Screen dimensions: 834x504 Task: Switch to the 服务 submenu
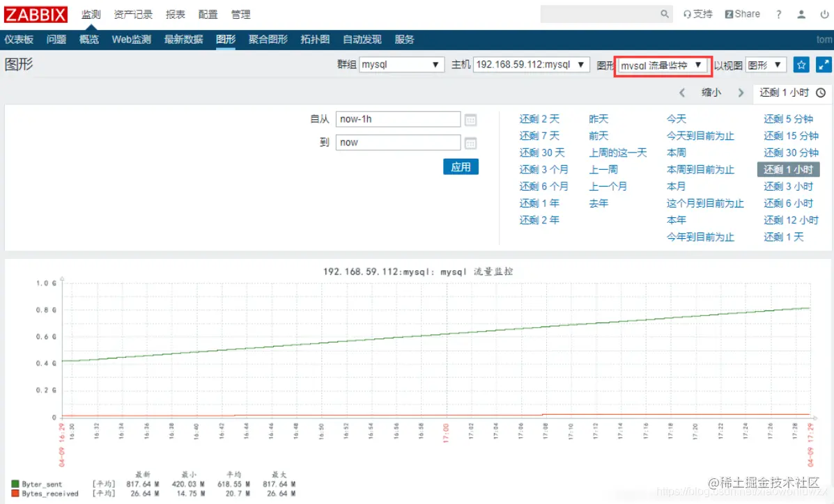pyautogui.click(x=404, y=40)
